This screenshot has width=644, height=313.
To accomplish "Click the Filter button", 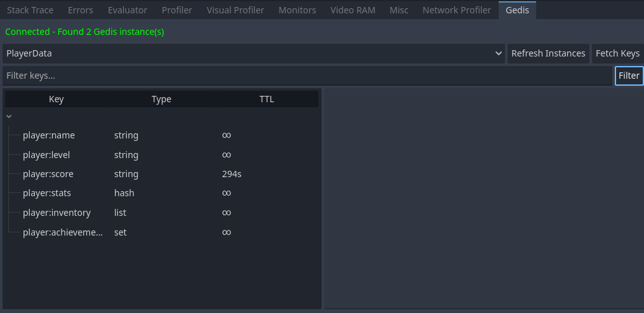I will pos(629,76).
